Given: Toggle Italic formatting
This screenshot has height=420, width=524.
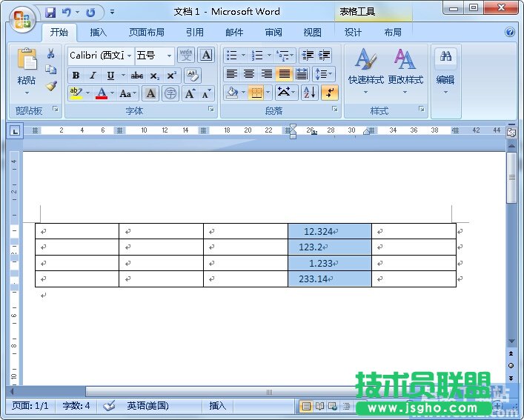Looking at the screenshot, I should [x=93, y=76].
